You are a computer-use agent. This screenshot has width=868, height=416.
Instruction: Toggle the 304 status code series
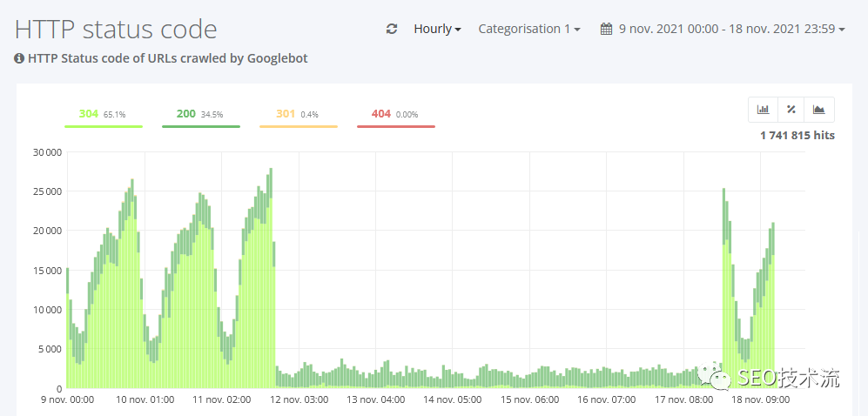coord(102,114)
